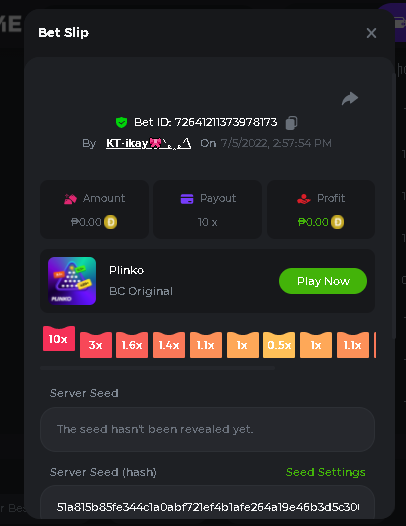This screenshot has height=526, width=406.
Task: Click the horizontal multiplier scrollbar
Action: pyautogui.click(x=157, y=368)
